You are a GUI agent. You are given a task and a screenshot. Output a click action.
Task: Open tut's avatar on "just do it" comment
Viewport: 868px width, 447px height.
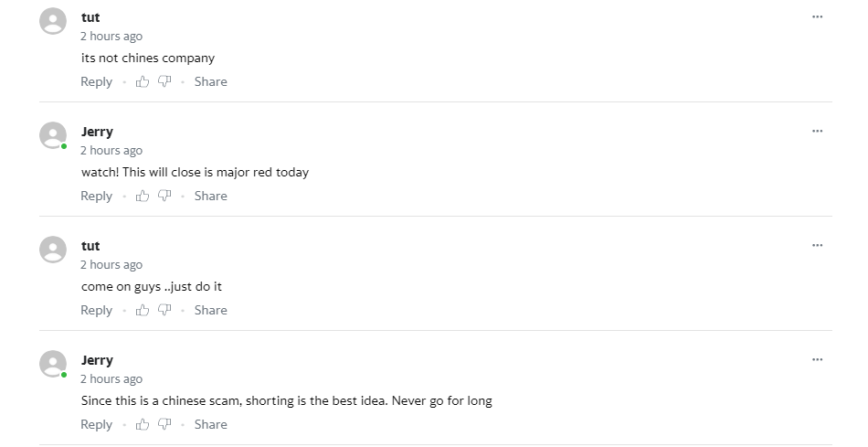coord(53,250)
